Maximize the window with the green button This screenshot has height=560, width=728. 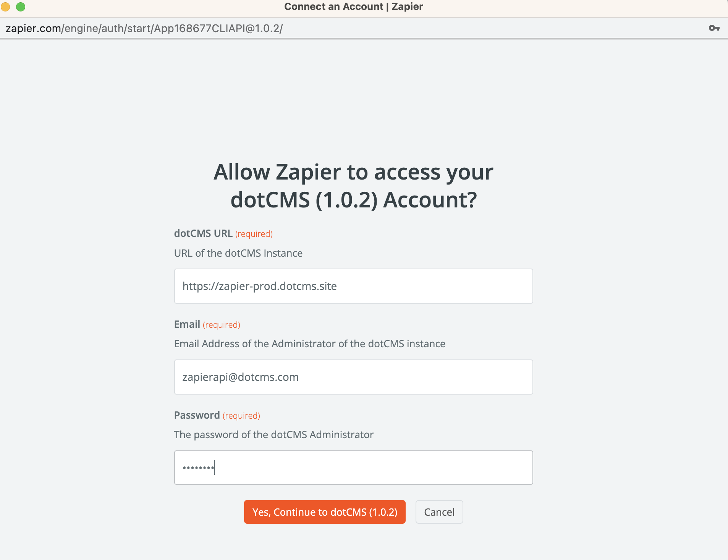point(21,7)
